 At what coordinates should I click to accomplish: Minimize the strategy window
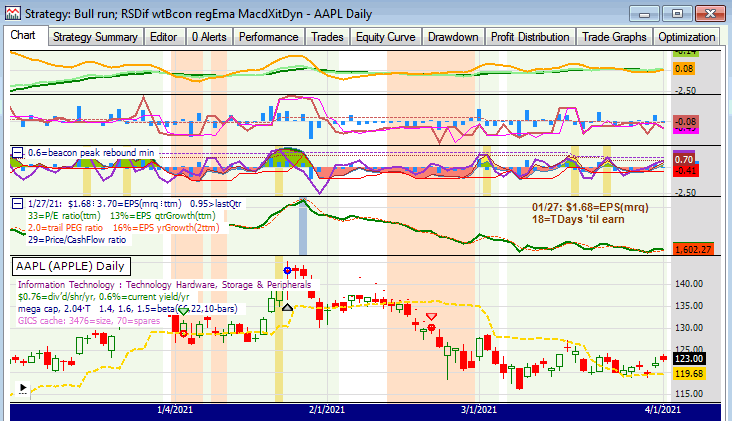click(644, 14)
